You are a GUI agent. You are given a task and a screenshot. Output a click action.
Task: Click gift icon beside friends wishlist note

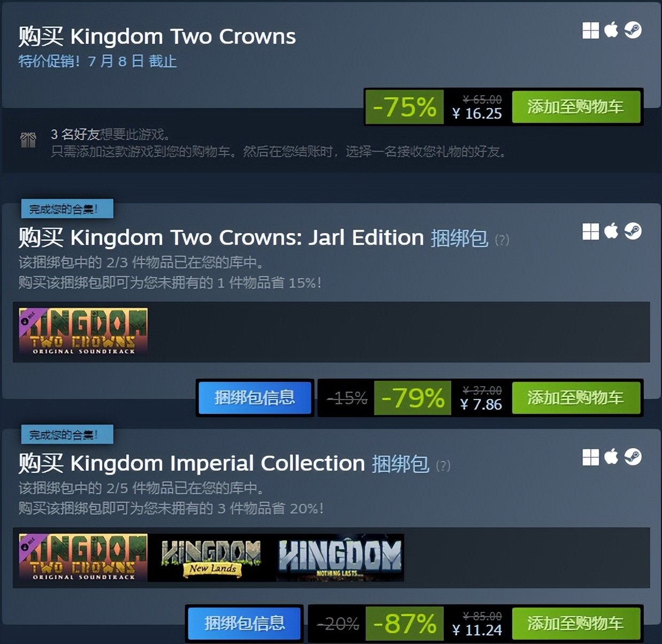tap(28, 140)
